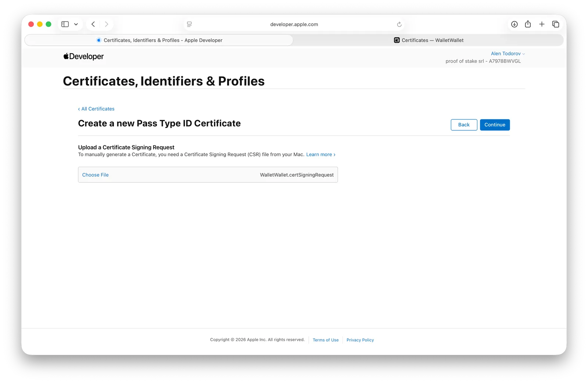The image size is (588, 383).
Task: Click the Continue button
Action: point(495,125)
